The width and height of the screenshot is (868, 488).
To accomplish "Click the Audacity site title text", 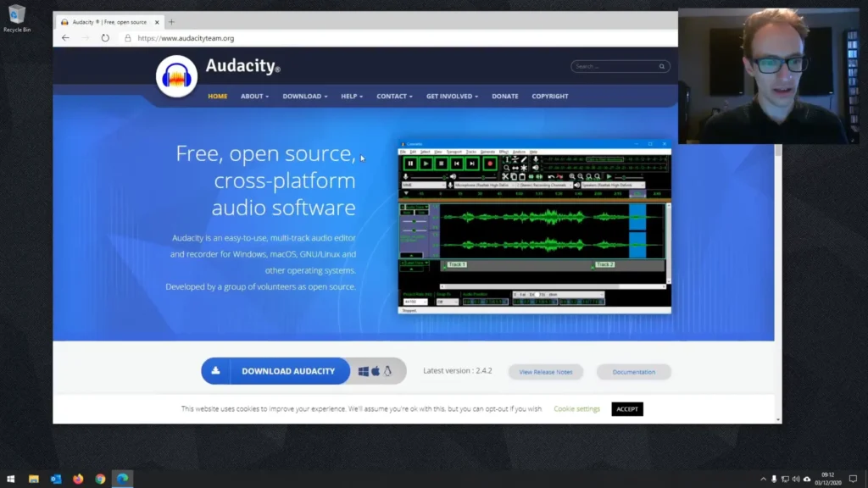I will point(242,66).
